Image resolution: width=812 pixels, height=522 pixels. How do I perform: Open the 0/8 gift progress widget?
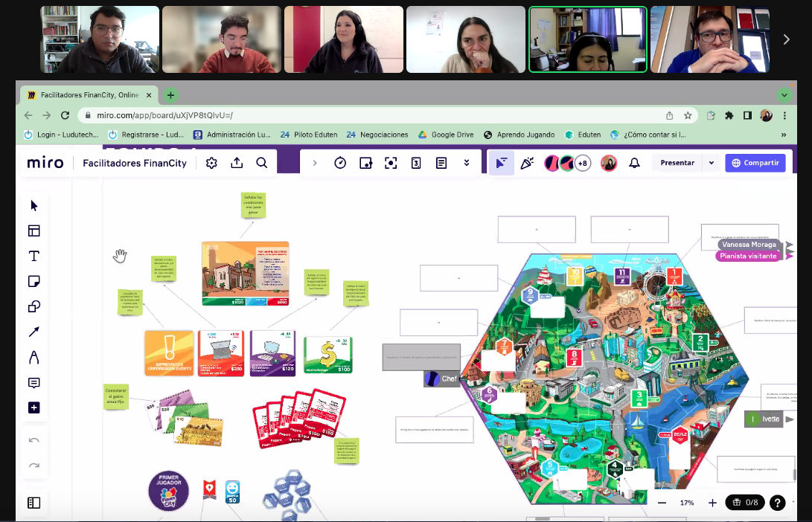(745, 503)
